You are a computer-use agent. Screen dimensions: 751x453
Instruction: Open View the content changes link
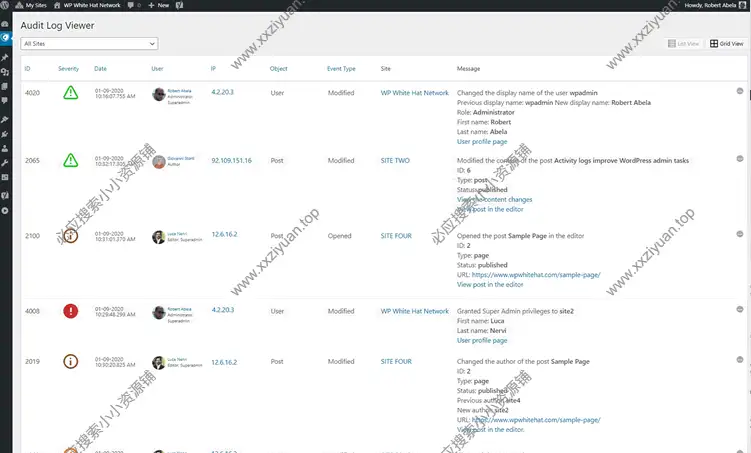click(x=494, y=199)
